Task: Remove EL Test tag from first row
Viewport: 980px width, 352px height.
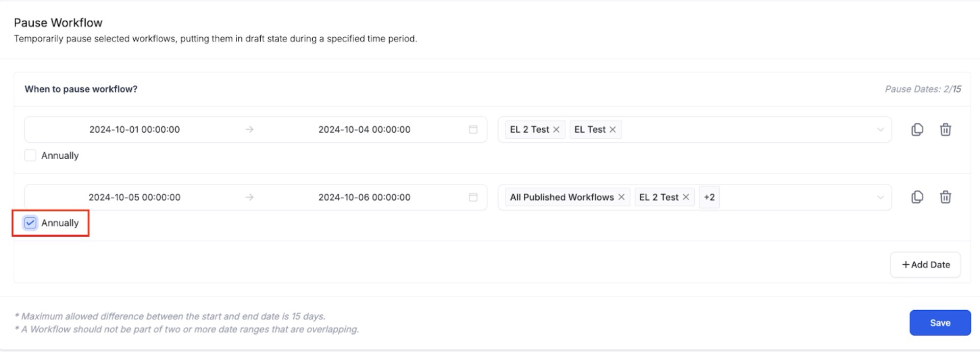Action: point(613,130)
